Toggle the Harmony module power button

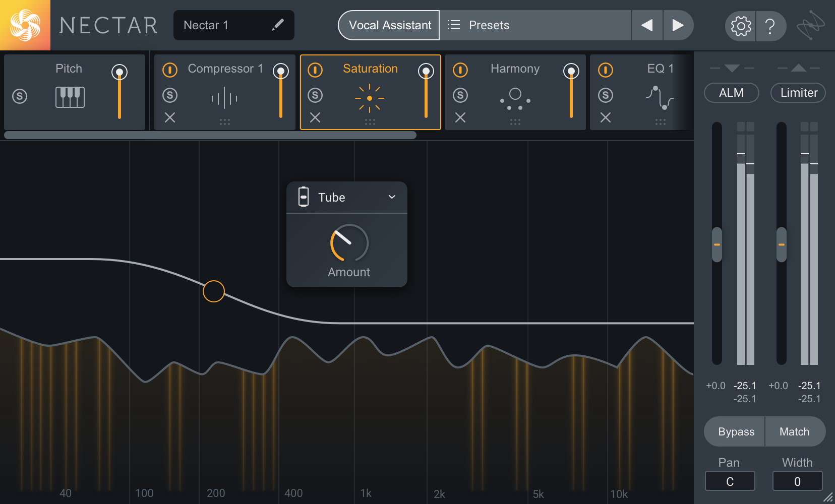click(460, 70)
